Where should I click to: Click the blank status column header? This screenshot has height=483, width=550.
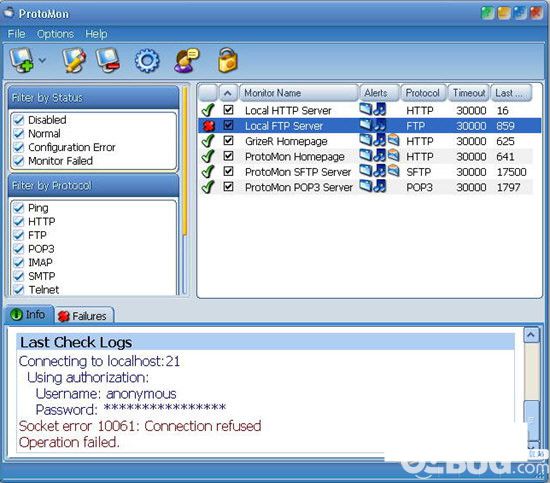[208, 93]
